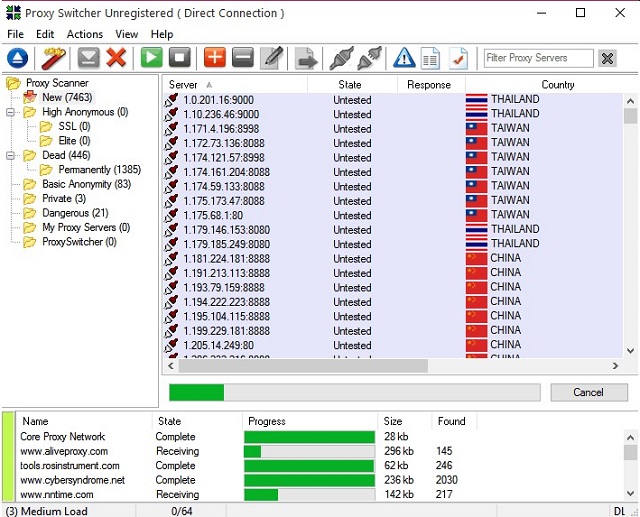
Task: Select the New (7463) folder
Action: click(x=67, y=98)
